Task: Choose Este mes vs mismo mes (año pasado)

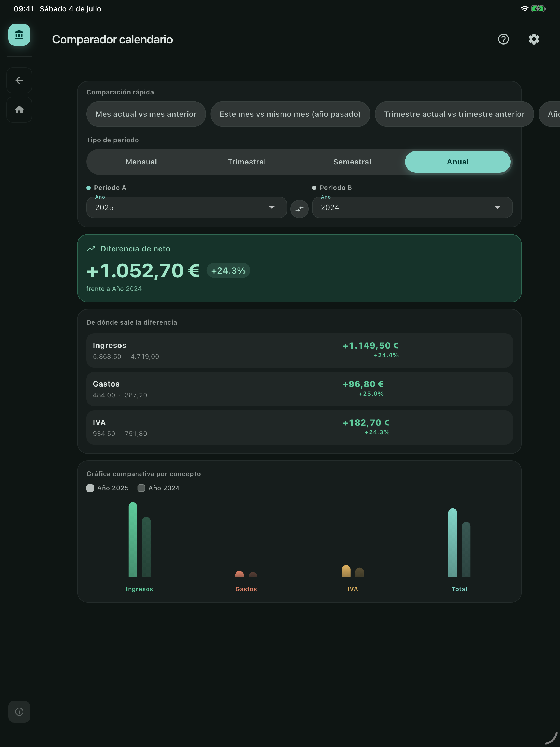Action: 290,114
